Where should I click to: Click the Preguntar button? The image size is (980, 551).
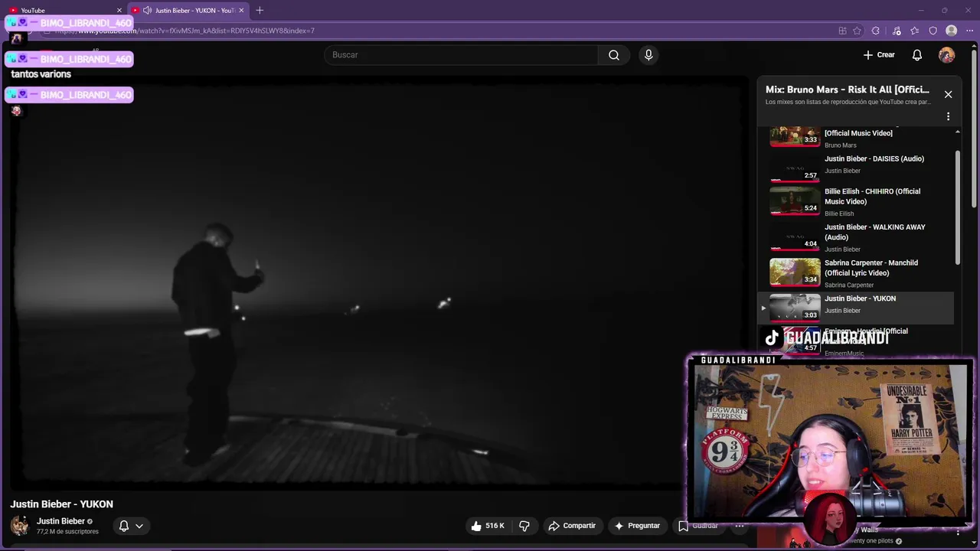pos(637,526)
